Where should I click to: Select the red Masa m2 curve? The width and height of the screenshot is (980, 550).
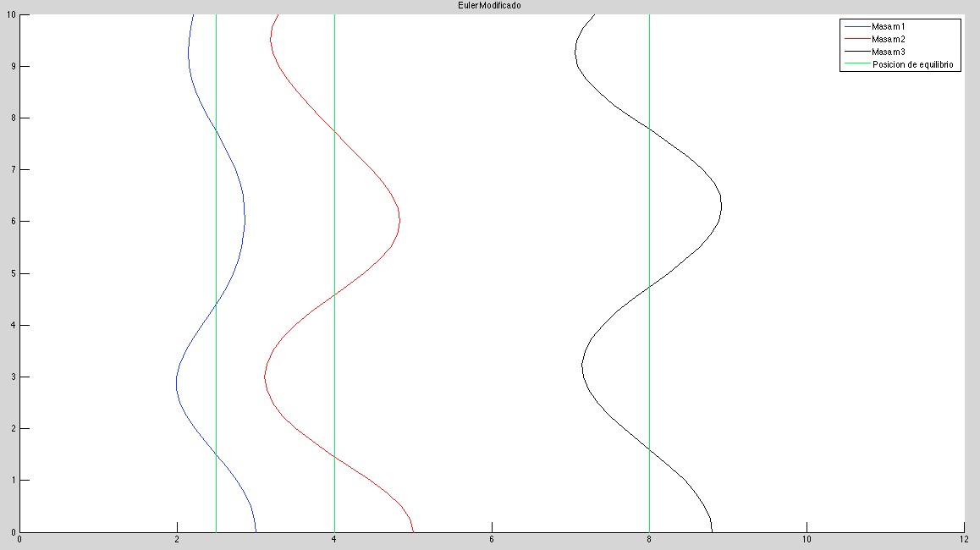399,220
